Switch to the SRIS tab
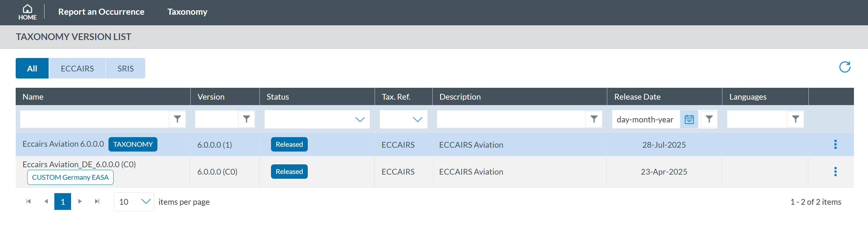 click(125, 69)
